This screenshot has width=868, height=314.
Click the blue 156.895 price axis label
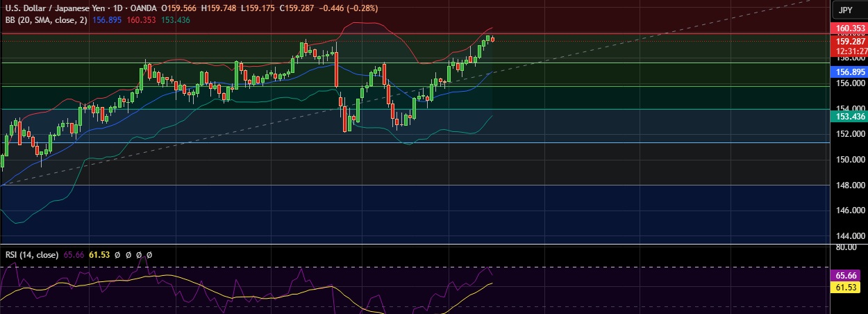850,72
